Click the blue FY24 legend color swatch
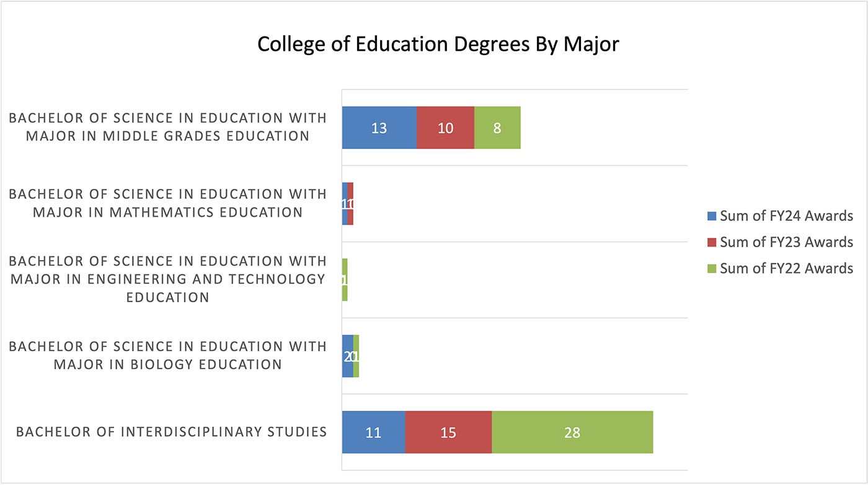Image resolution: width=868 pixels, height=485 pixels. [711, 216]
